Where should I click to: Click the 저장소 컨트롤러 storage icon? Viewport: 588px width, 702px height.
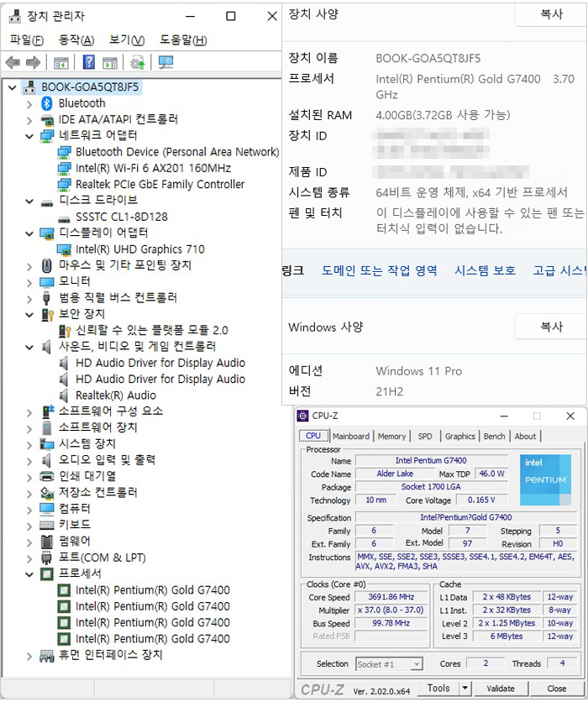tap(47, 493)
